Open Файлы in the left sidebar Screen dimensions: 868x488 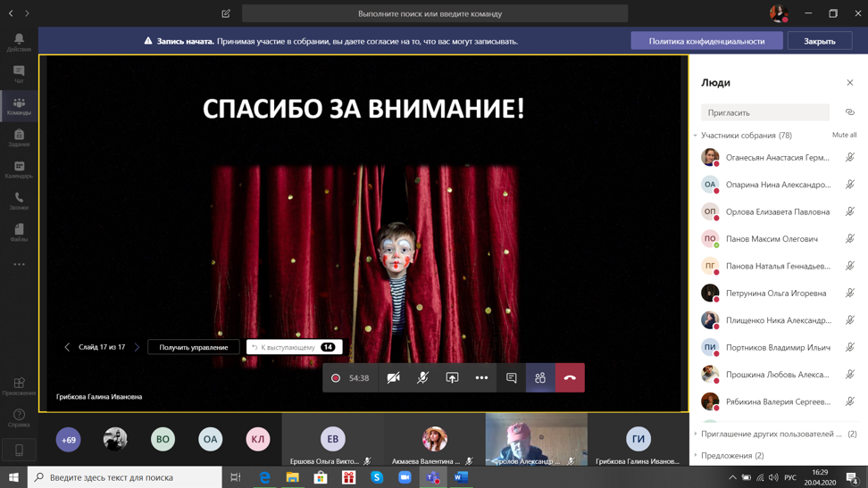point(19,233)
